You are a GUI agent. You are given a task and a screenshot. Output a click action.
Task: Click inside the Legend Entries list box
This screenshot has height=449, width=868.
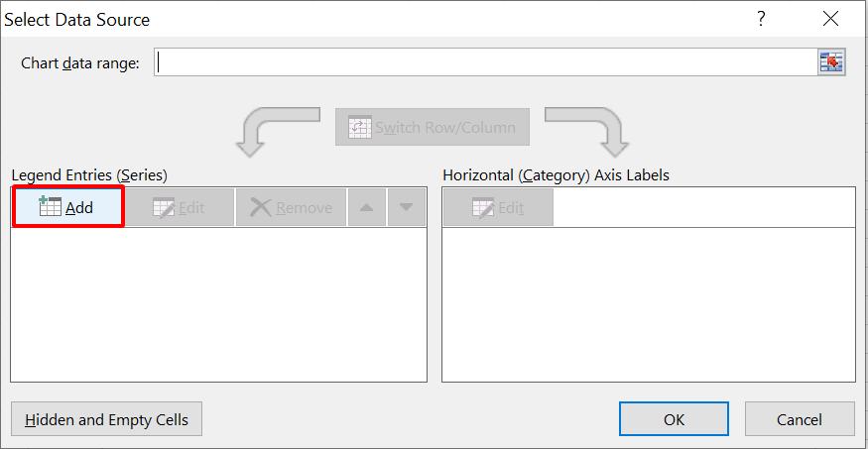(x=218, y=303)
